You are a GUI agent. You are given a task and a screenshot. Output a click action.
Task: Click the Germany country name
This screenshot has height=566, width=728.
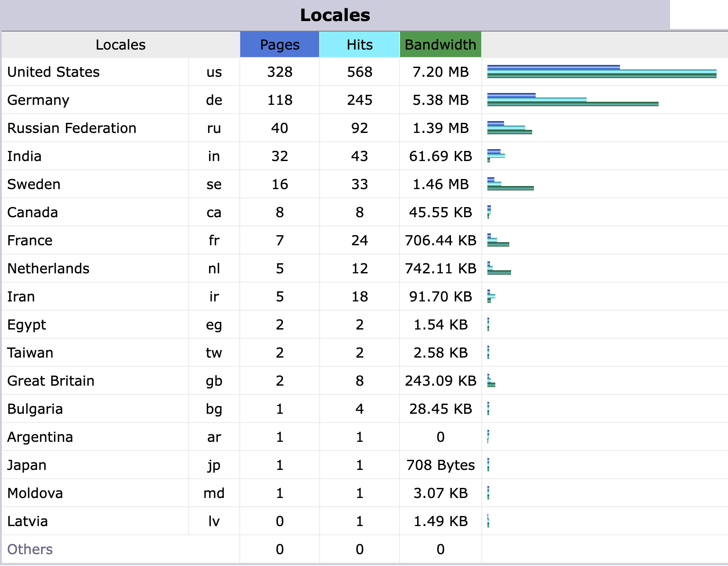pyautogui.click(x=38, y=100)
